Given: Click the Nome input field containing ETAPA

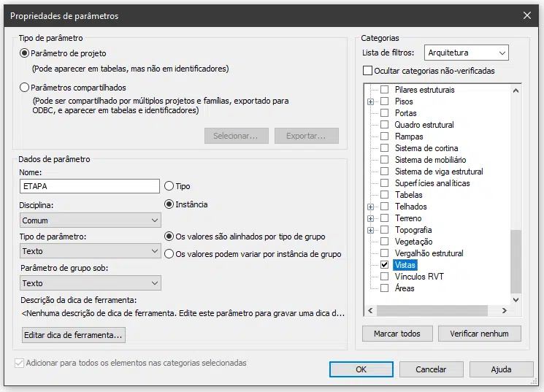Looking at the screenshot, I should 90,186.
